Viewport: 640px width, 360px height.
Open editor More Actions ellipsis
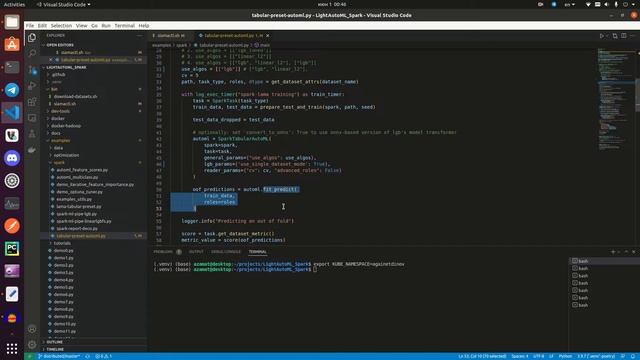pyautogui.click(x=633, y=36)
